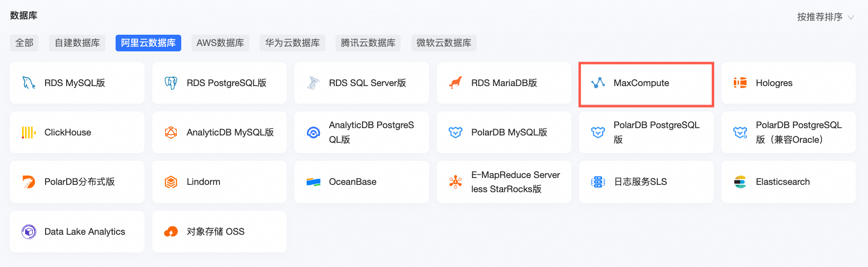Click the PolarDB PostgreSQL版 bear icon
The image size is (868, 267).
(x=598, y=133)
